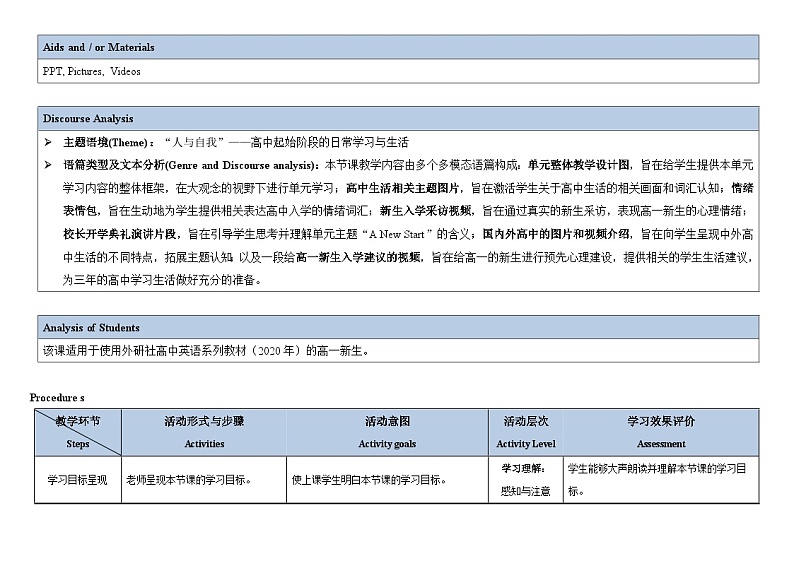This screenshot has width=794, height=561.
Task: Click the '语篇类型及文本分析(Genre and Discourse analysis)' label
Action: [191, 165]
